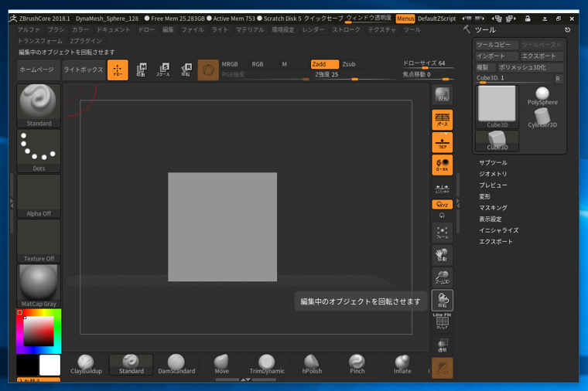Expand the Initialize (イニシャライズ) section
The width and height of the screenshot is (588, 391).
tap(499, 230)
